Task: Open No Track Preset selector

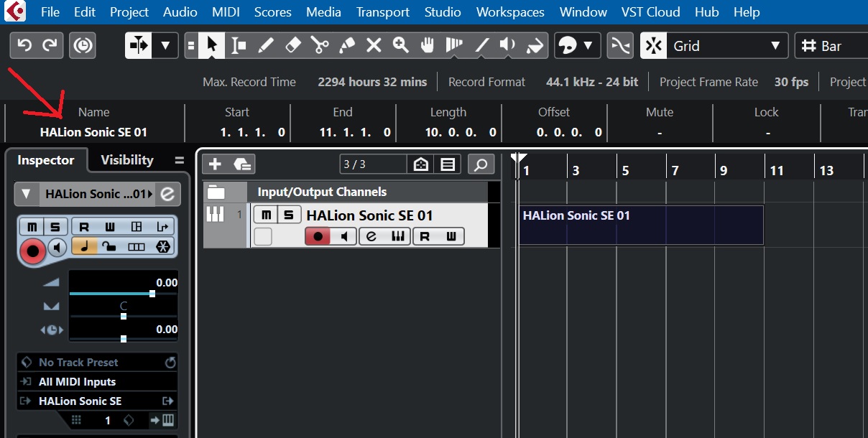Action: click(78, 363)
